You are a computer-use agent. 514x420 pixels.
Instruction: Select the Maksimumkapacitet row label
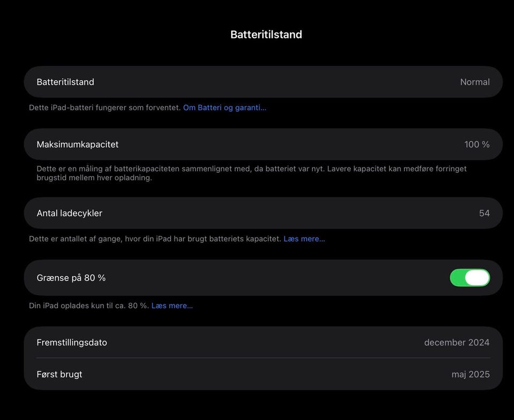(78, 144)
